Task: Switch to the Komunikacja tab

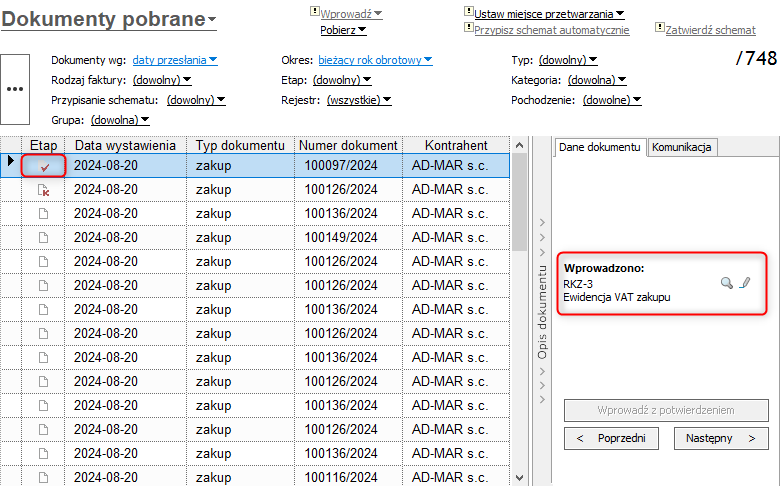Action: click(681, 147)
